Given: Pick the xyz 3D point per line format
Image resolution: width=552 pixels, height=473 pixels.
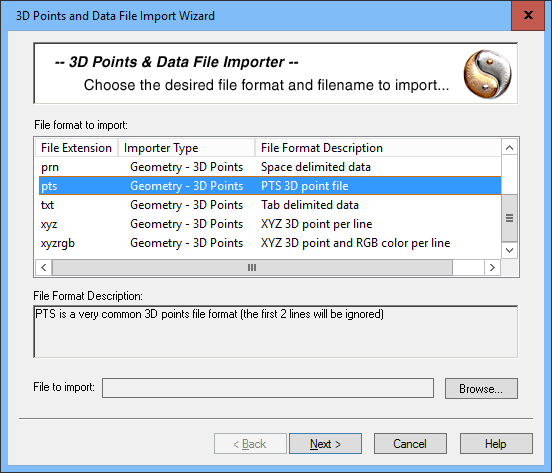Looking at the screenshot, I should [270, 224].
